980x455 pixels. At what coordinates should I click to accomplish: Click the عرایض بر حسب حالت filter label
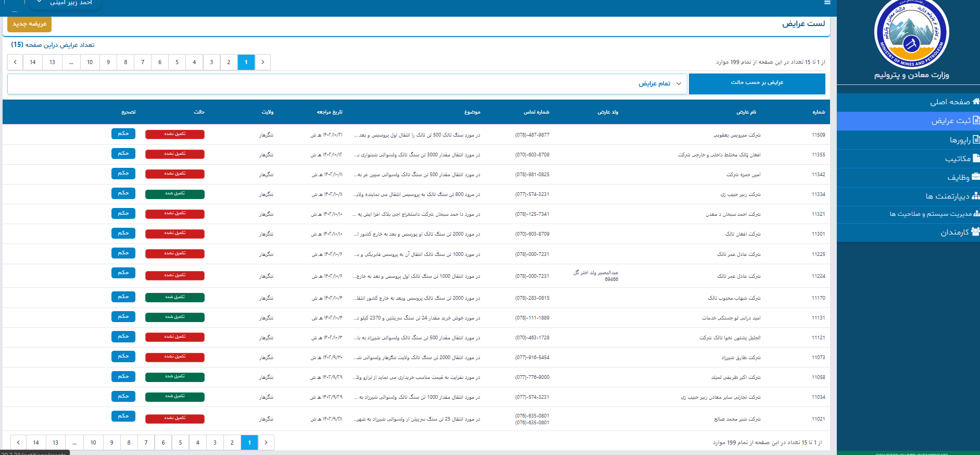tap(757, 83)
